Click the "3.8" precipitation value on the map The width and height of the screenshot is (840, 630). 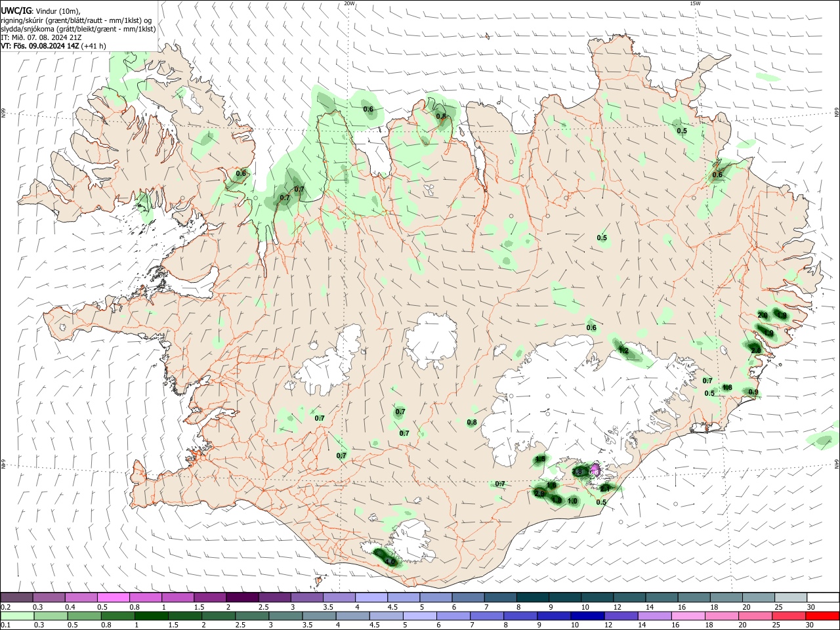click(577, 471)
